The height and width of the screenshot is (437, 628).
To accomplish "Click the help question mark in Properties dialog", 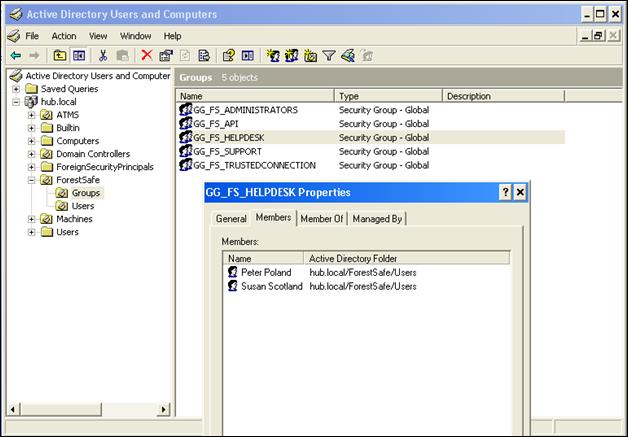I will click(505, 192).
